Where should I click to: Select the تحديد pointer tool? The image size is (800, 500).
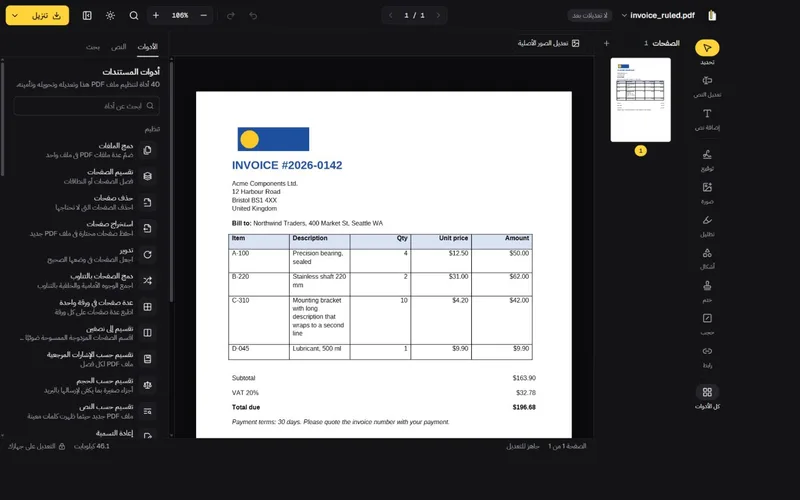pyautogui.click(x=707, y=48)
